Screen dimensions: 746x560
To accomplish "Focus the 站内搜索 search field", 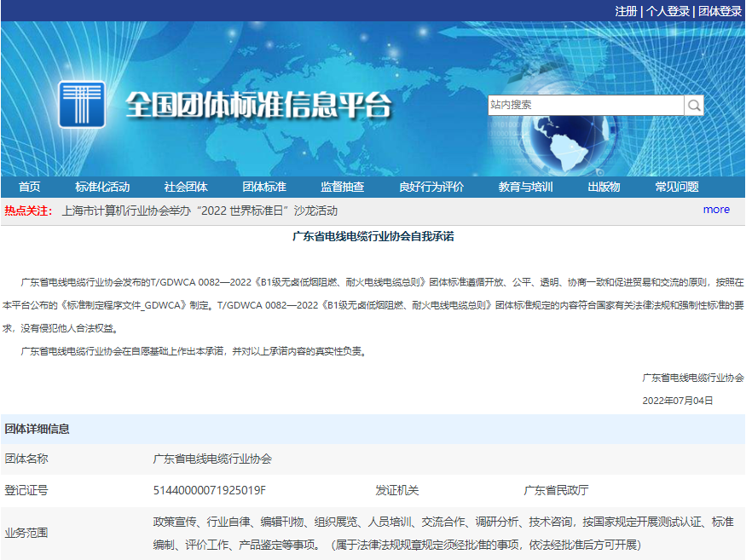I will pos(586,105).
